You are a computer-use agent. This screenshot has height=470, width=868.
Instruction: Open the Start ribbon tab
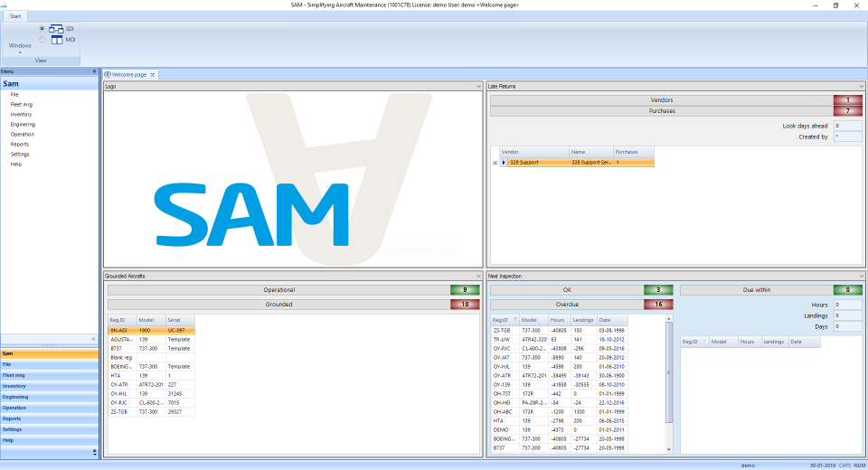[15, 16]
